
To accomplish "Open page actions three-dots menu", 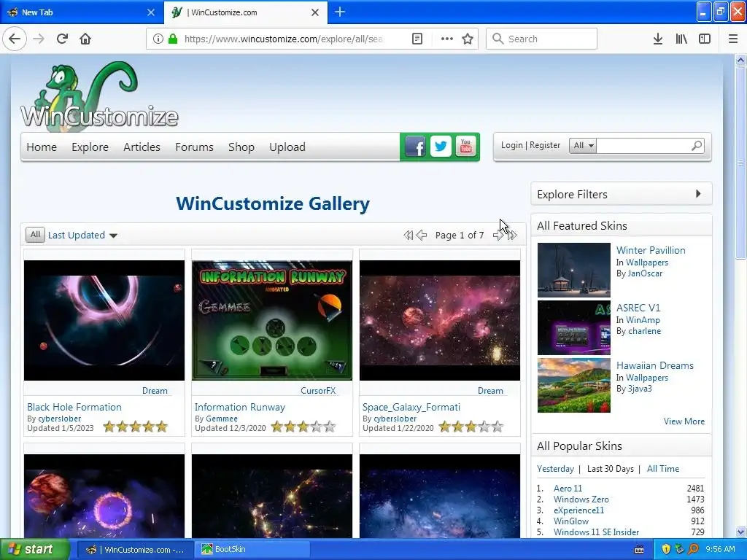I will 446,39.
